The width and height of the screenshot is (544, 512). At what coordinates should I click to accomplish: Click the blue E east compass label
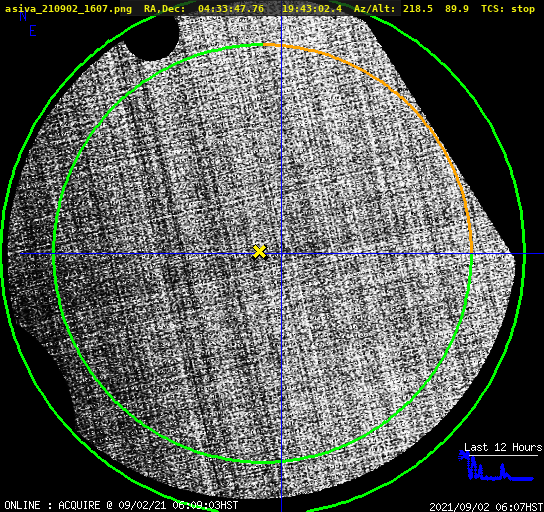tap(33, 31)
